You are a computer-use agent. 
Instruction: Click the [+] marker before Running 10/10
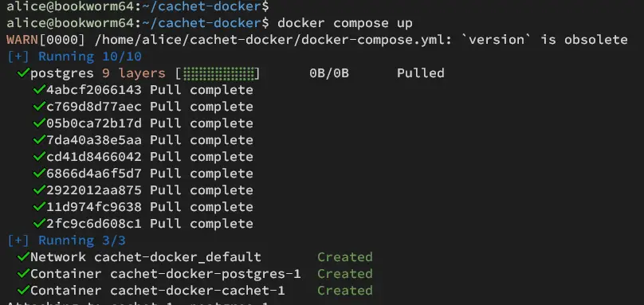(18, 57)
